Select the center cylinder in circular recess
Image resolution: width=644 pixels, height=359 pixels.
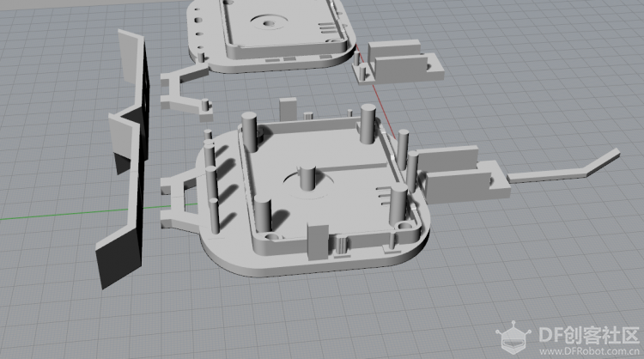(307, 178)
